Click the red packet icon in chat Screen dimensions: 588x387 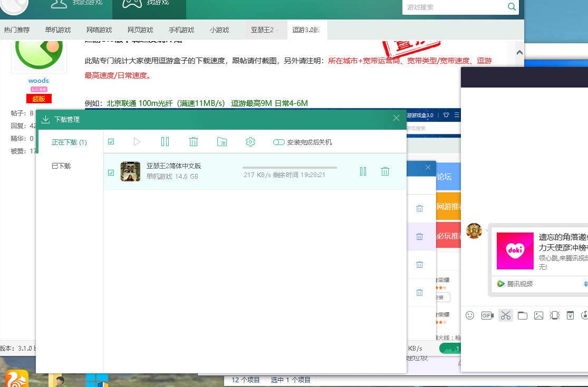[x=571, y=315]
